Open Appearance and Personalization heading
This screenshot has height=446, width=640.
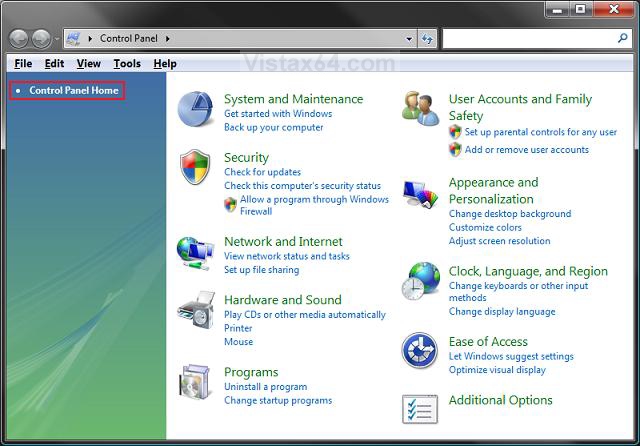(x=493, y=191)
